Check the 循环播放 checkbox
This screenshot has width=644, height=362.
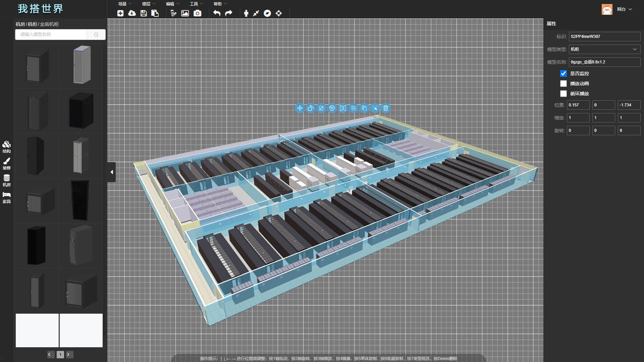(x=563, y=94)
